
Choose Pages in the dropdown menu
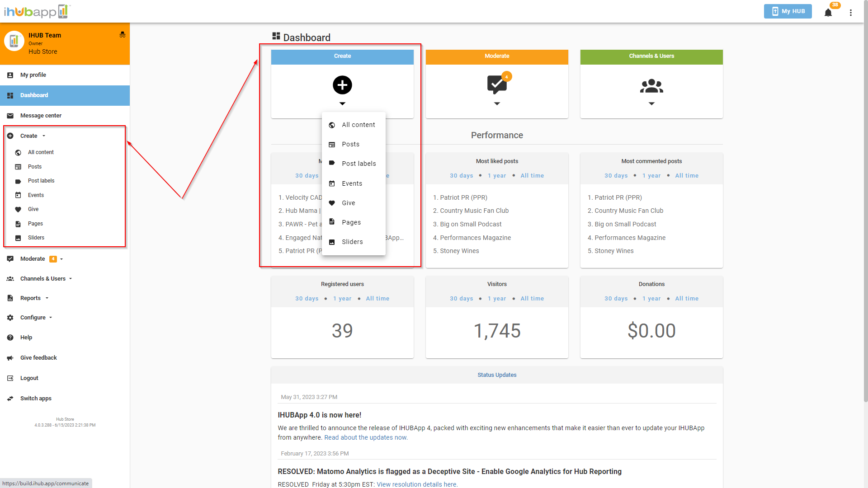pos(354,222)
